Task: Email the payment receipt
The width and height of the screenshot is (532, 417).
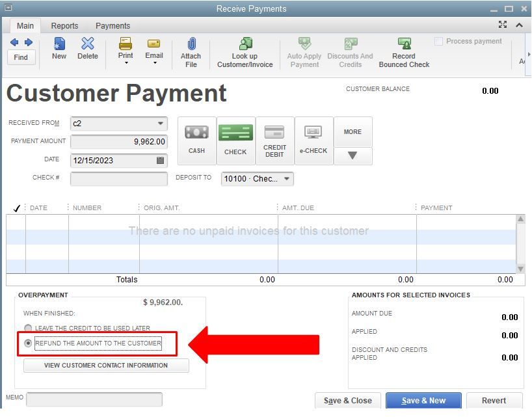Action: point(154,48)
